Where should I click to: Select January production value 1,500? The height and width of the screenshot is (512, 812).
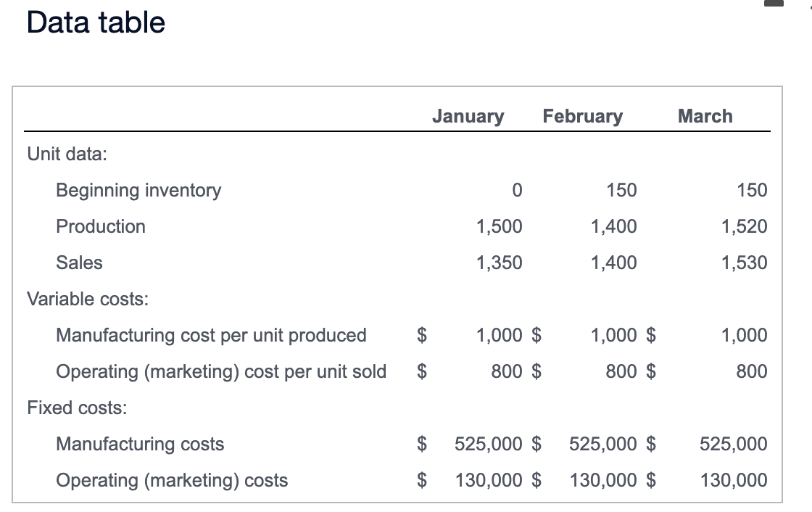click(499, 226)
